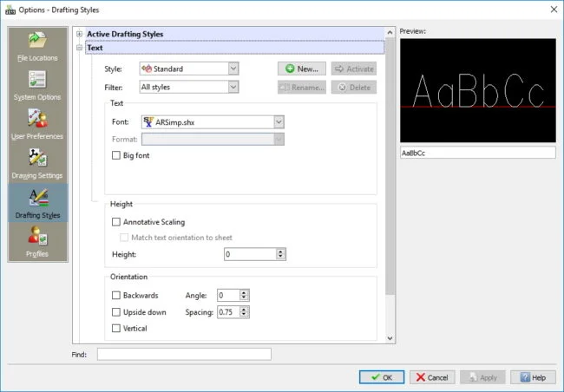Screen dimensions: 564x392
Task: Collapse the Text section header
Action: (x=80, y=48)
